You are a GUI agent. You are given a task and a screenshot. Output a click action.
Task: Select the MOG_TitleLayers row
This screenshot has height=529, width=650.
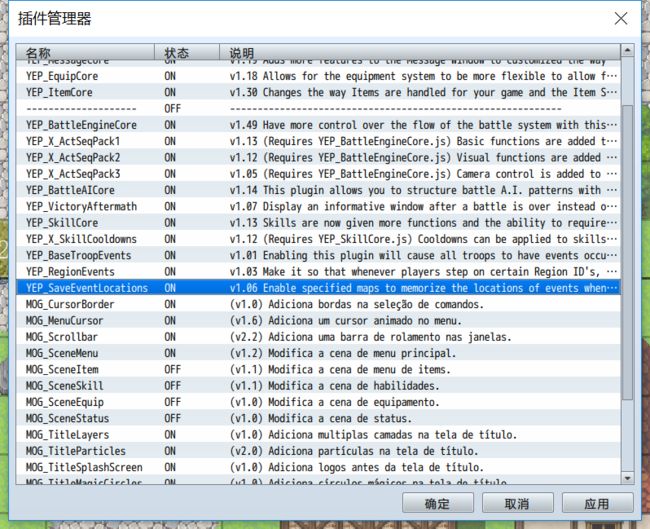[x=318, y=435]
